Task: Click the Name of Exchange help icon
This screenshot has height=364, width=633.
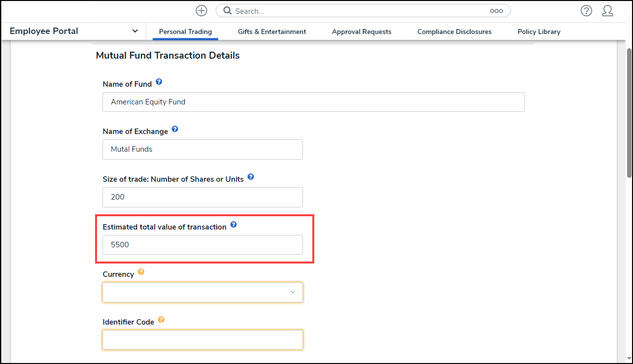Action: [175, 130]
